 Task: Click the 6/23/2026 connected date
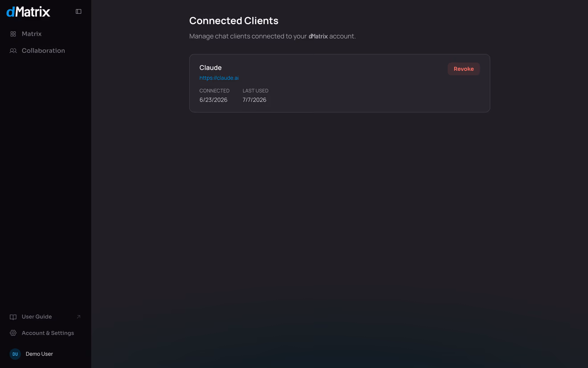[x=213, y=100]
